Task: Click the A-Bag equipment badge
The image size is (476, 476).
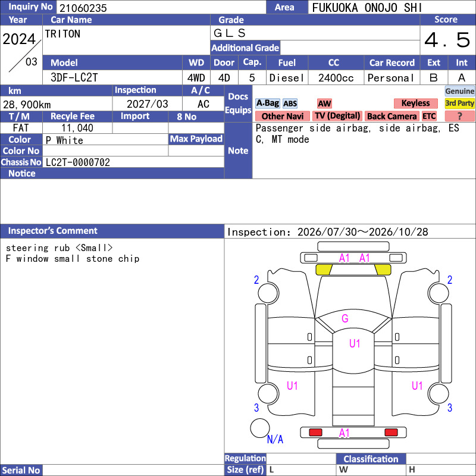Action: (x=267, y=104)
